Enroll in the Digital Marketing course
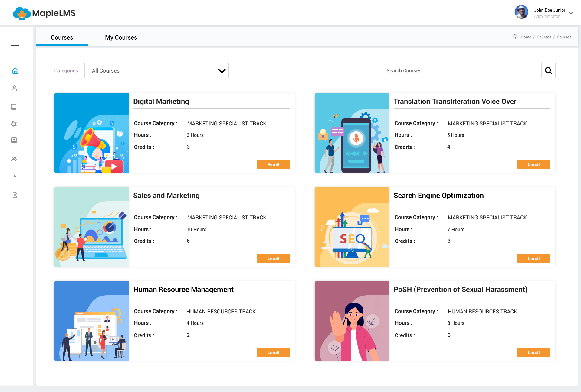 pyautogui.click(x=273, y=164)
